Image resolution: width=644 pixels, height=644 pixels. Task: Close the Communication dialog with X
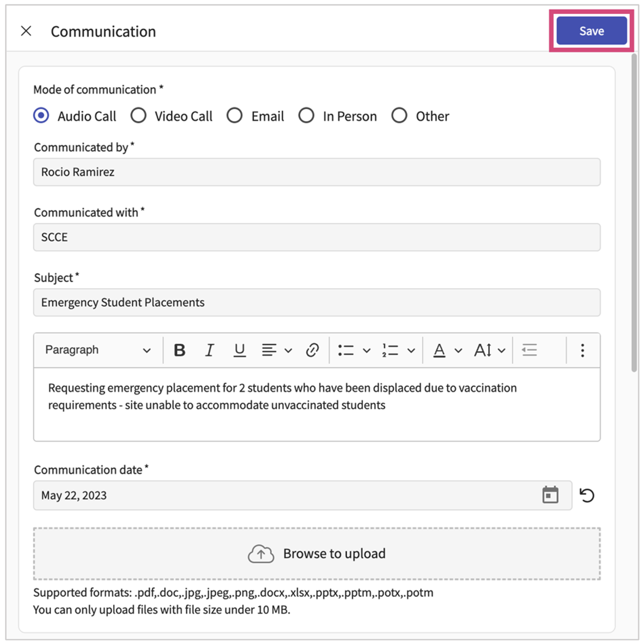tap(27, 31)
